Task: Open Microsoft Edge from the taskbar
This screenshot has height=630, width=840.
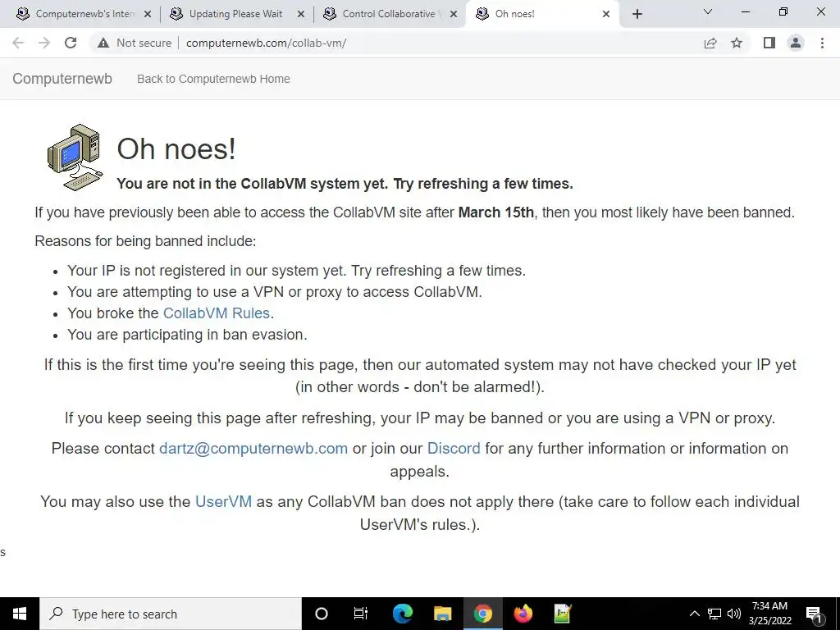Action: pos(403,614)
